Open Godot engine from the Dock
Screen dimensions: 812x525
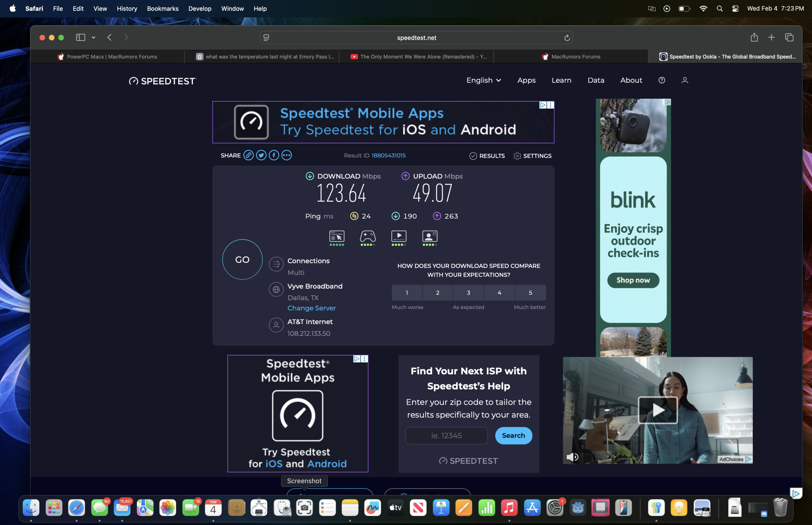point(578,508)
